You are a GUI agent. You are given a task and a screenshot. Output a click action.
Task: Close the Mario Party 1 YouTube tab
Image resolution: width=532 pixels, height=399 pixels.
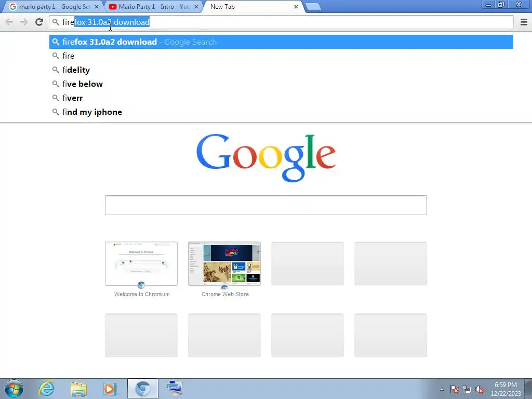click(196, 7)
